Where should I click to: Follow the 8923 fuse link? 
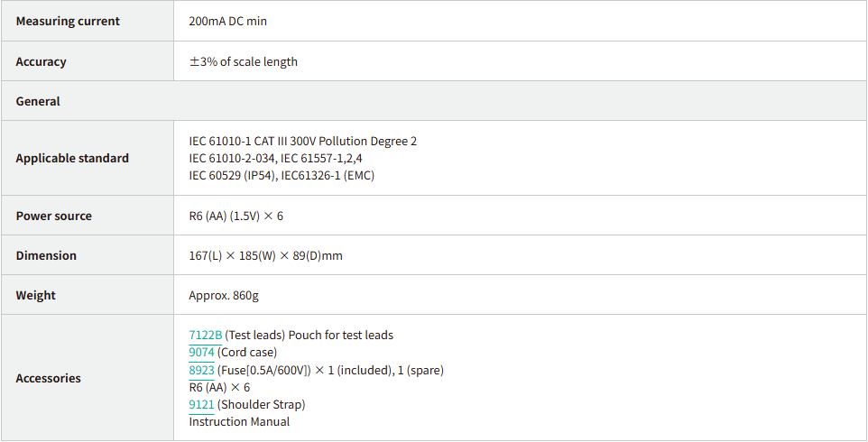click(202, 370)
